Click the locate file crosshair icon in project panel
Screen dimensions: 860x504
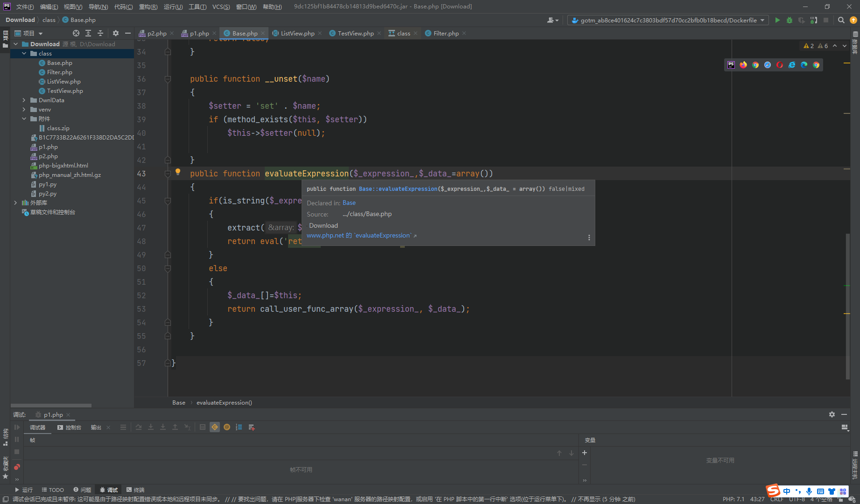(76, 33)
